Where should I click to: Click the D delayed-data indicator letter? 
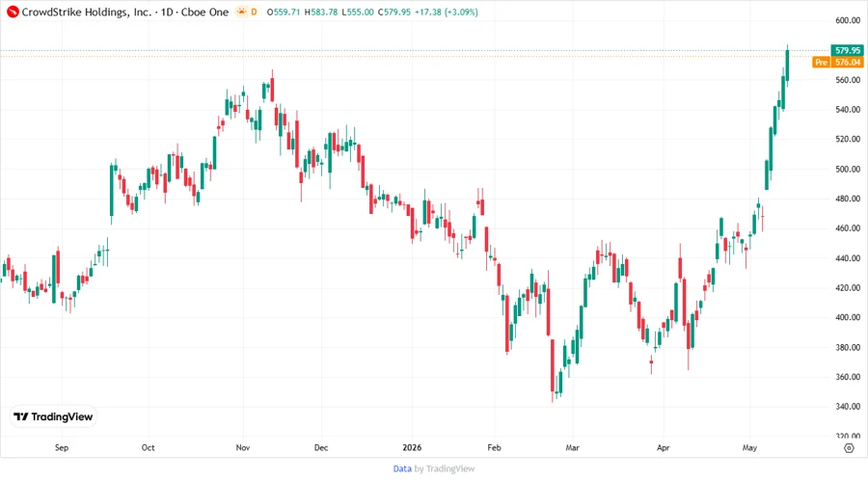pyautogui.click(x=254, y=12)
